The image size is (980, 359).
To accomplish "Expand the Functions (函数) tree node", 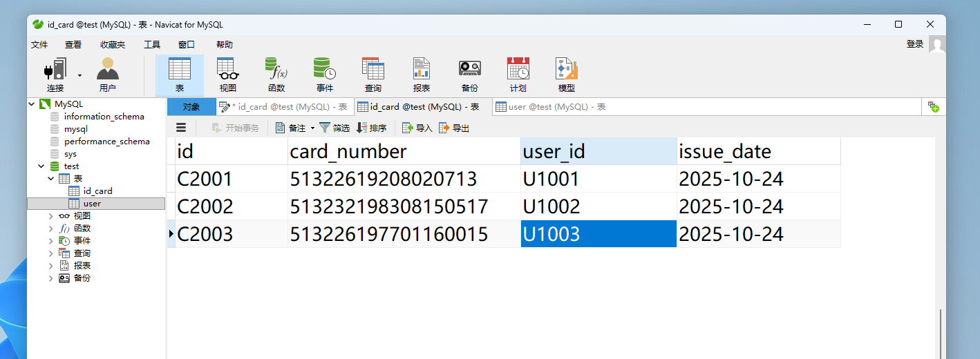I will (51, 229).
